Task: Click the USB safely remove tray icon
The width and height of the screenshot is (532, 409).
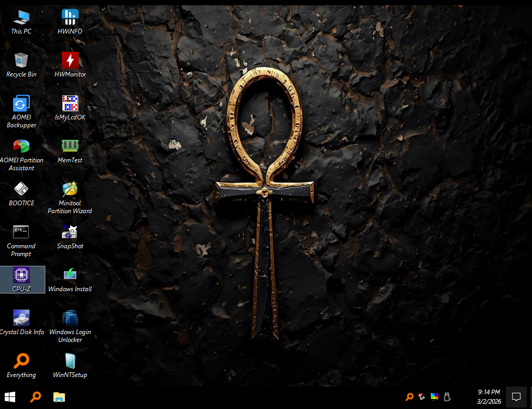Action: point(447,397)
